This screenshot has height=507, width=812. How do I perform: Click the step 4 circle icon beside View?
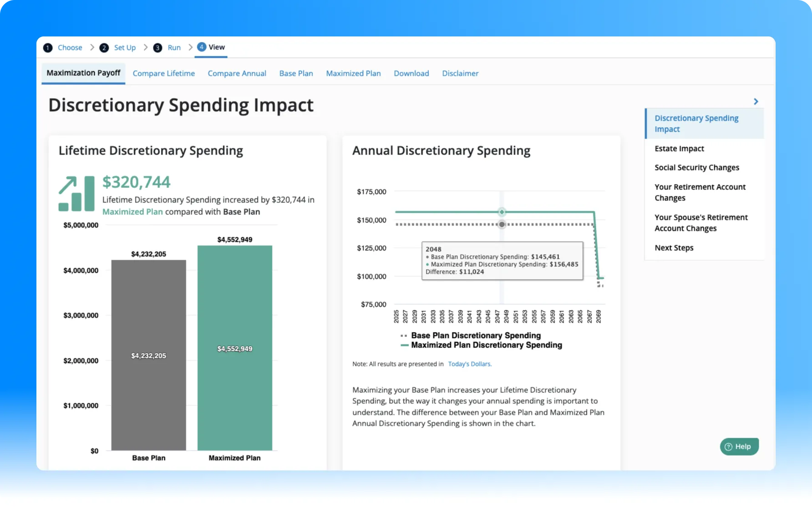(202, 47)
